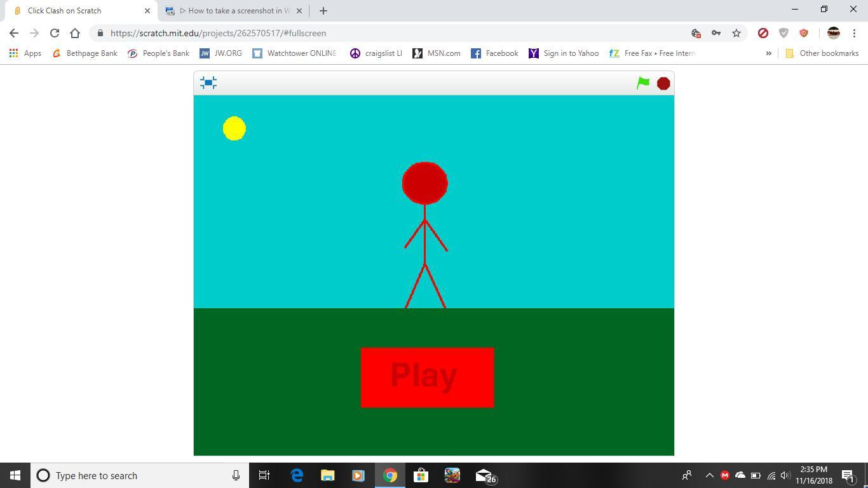Click the red Play button in game

[427, 377]
